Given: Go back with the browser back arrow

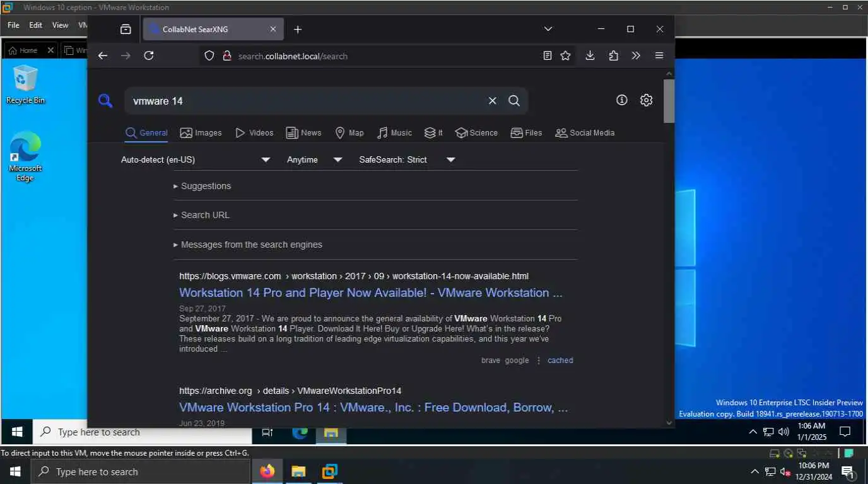Looking at the screenshot, I should click(103, 55).
